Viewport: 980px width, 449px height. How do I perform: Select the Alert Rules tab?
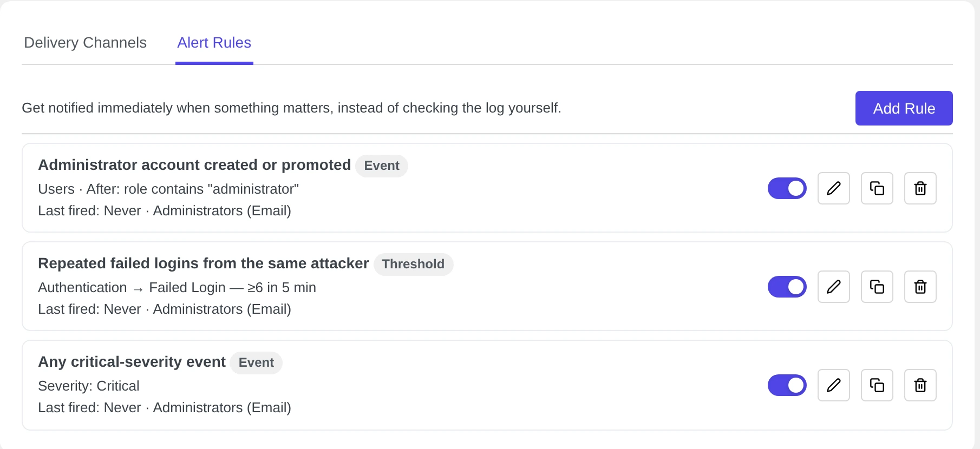click(x=214, y=43)
